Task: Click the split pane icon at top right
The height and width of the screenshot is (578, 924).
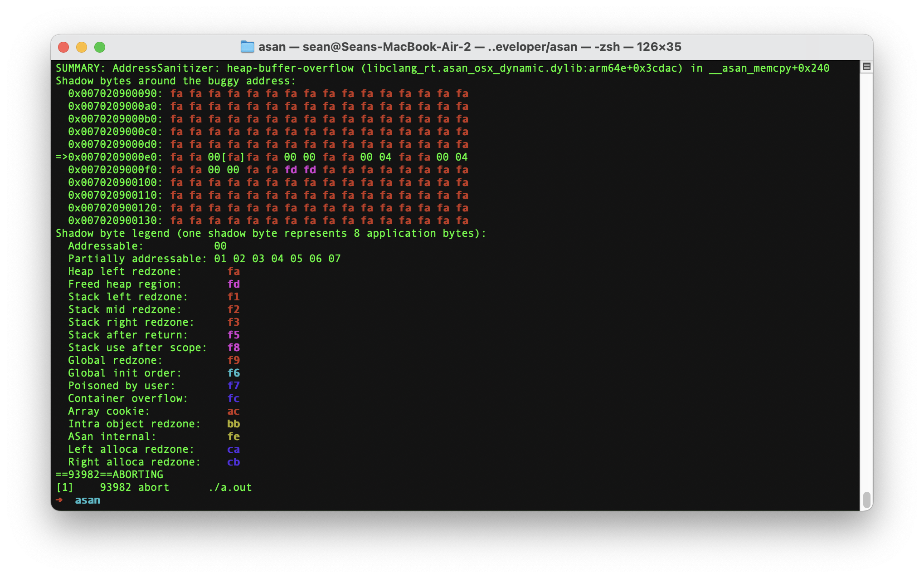Action: (866, 67)
